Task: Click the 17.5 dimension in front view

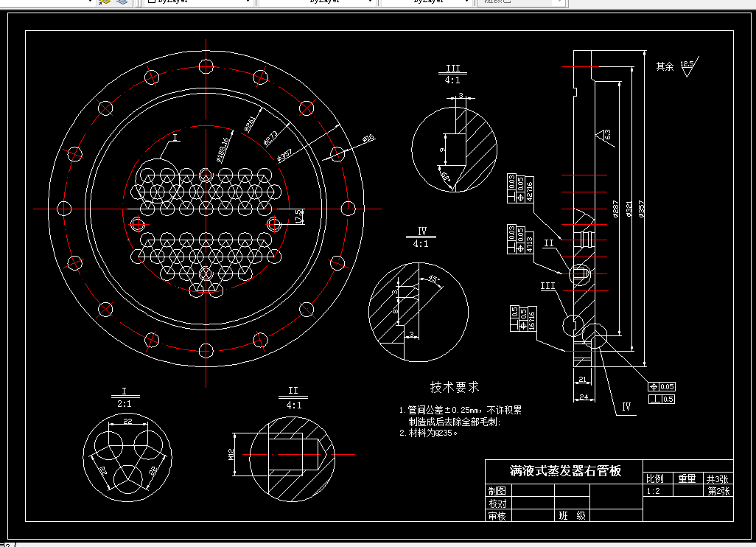Action: pos(298,217)
